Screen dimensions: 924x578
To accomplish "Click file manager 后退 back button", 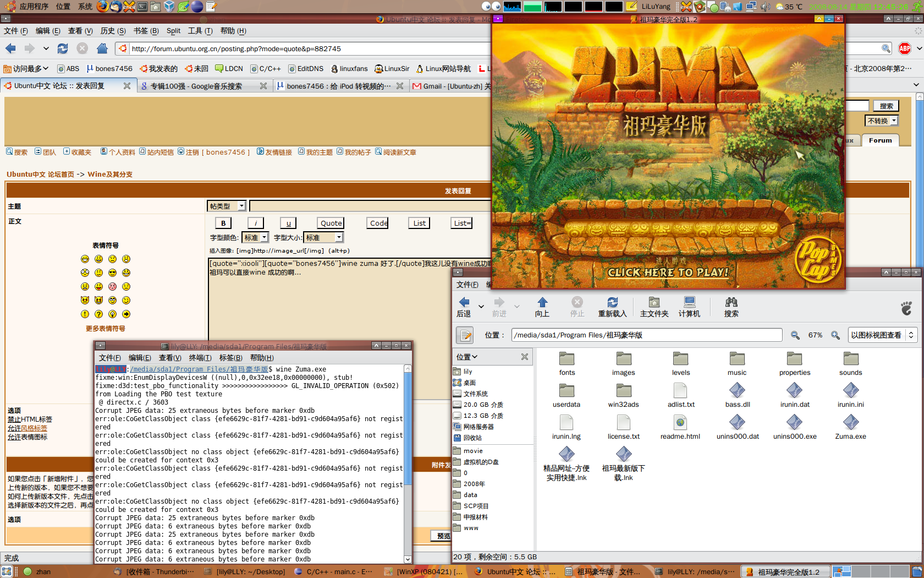I will (x=464, y=307).
